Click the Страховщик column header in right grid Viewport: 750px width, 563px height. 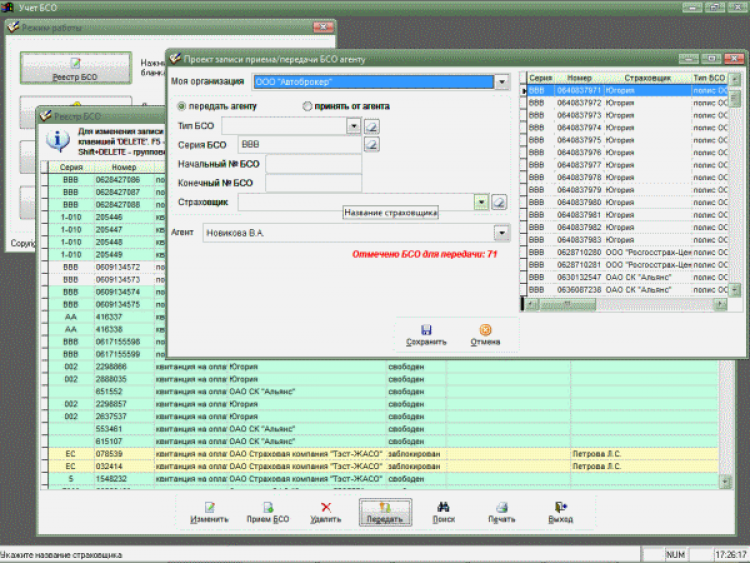(646, 77)
